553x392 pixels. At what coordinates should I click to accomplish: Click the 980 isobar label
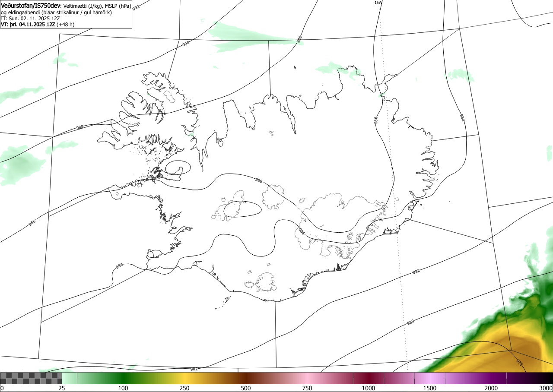[410, 322]
